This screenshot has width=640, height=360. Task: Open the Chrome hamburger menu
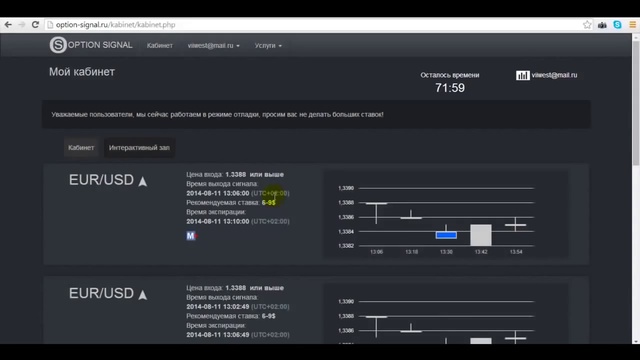click(x=632, y=24)
